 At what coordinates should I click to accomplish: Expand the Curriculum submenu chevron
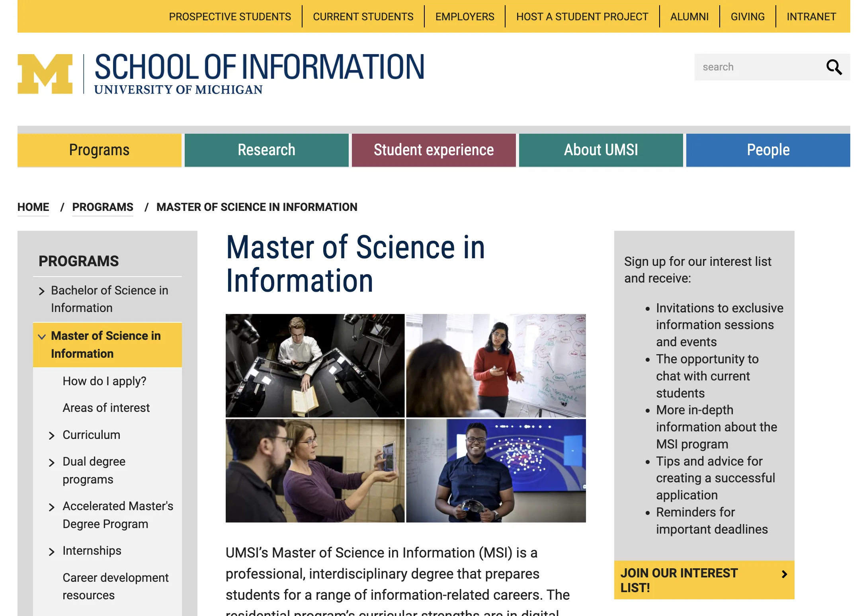52,435
